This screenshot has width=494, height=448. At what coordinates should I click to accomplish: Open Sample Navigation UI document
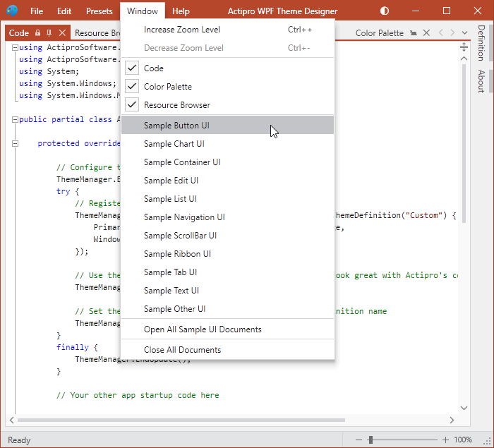pos(227,217)
